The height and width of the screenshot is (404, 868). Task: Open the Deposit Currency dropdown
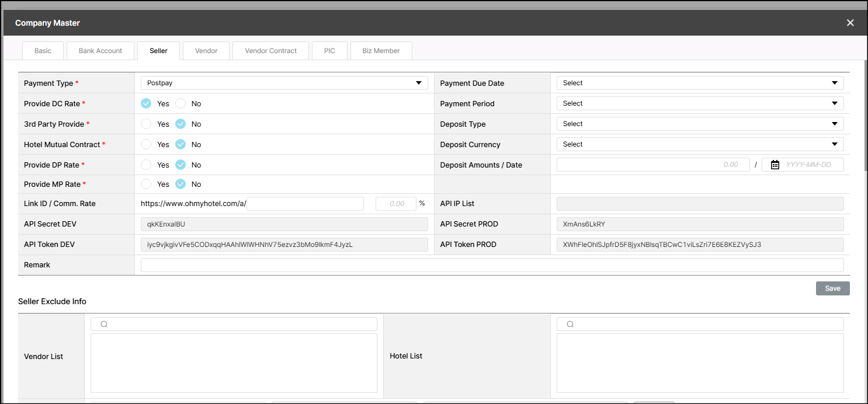click(x=700, y=145)
